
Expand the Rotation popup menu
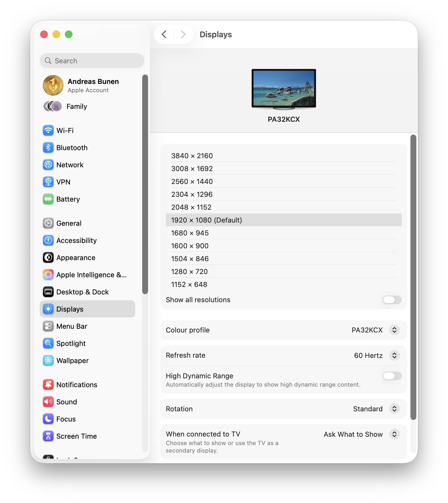pyautogui.click(x=394, y=409)
